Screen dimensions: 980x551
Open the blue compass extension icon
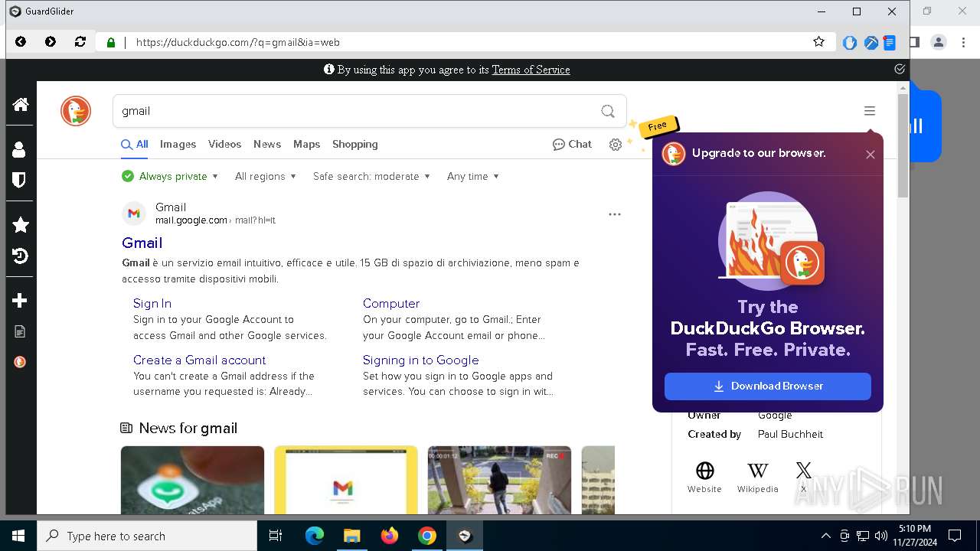click(x=871, y=43)
